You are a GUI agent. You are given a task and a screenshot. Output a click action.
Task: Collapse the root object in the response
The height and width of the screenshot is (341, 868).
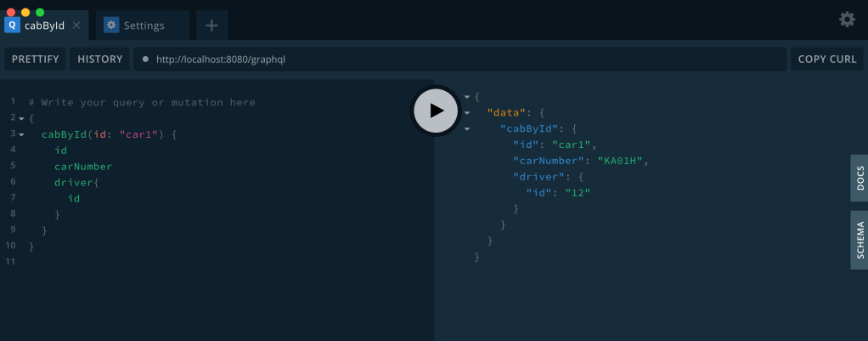coord(466,97)
